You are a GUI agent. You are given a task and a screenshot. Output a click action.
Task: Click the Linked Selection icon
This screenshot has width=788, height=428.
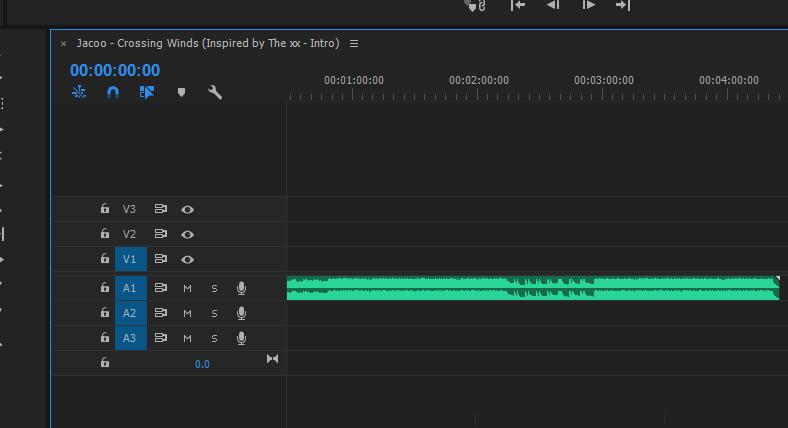coord(147,92)
